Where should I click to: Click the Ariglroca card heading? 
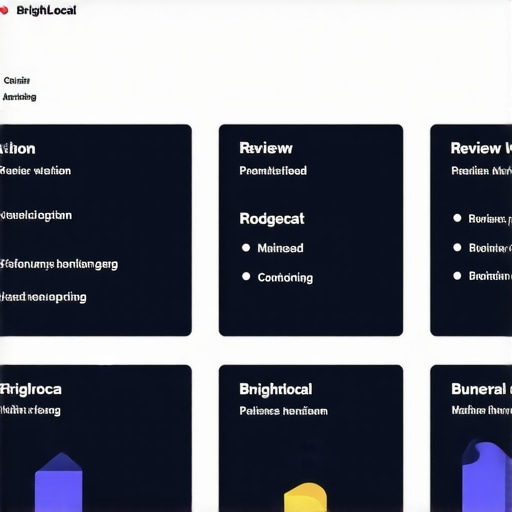(31, 389)
